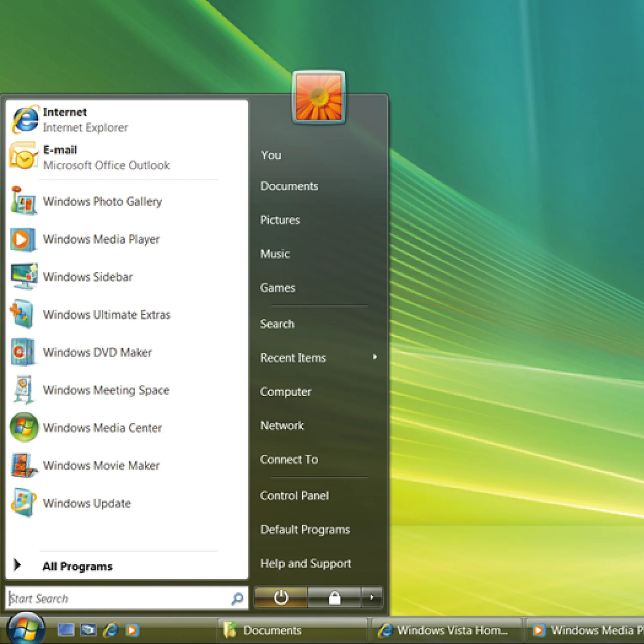Switch to the Documents taskbar button
This screenshot has height=644, width=644.
293,630
